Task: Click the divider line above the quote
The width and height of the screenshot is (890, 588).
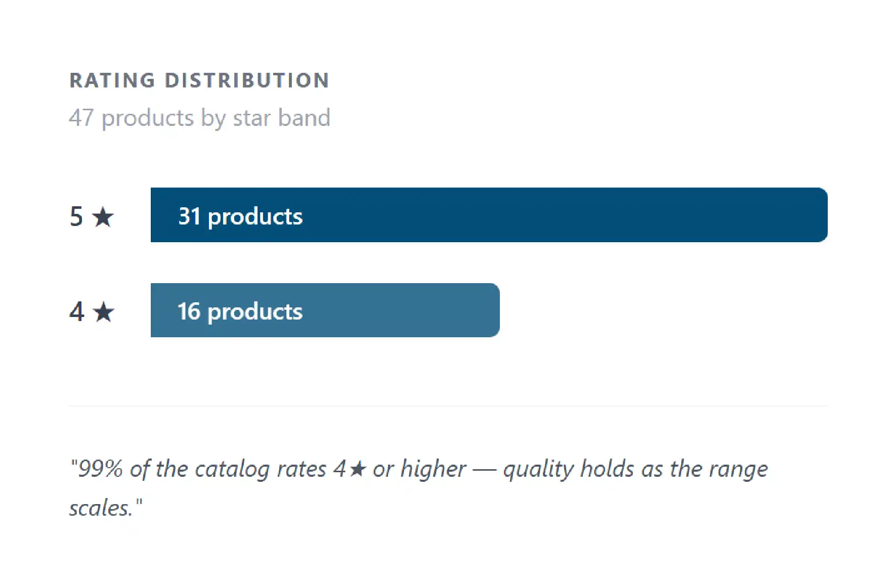Action: pyautogui.click(x=448, y=405)
